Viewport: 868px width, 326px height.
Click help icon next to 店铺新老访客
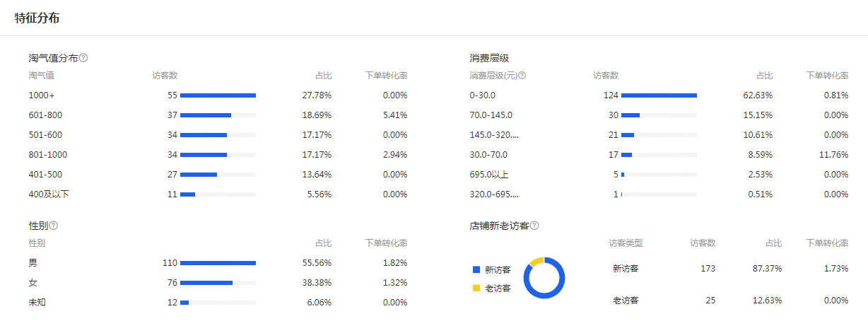(534, 226)
